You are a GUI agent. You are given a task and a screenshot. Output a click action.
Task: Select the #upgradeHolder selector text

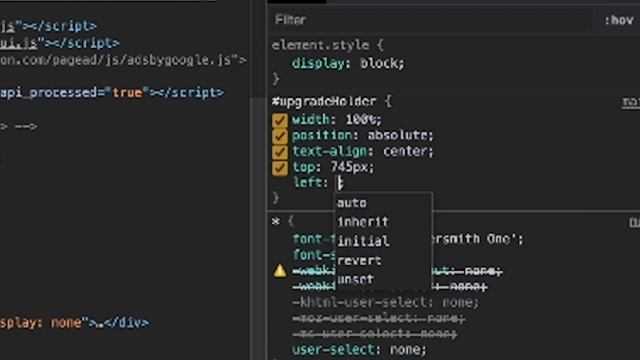click(x=324, y=102)
